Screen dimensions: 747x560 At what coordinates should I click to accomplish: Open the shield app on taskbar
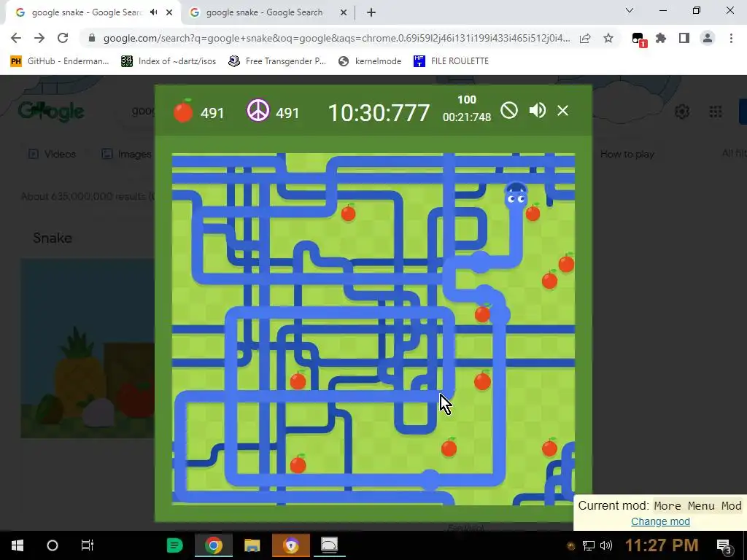coord(290,545)
